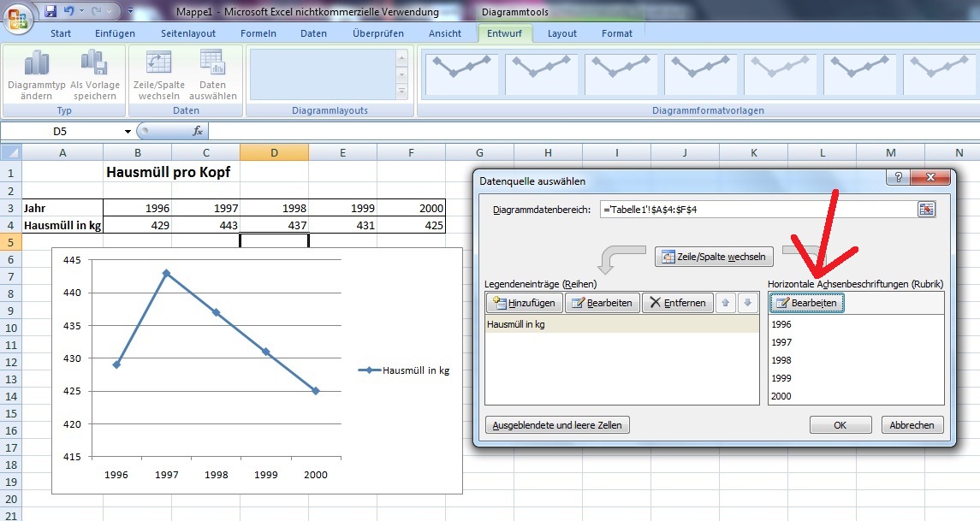
Task: Click Zeile/Spalte wechseln ribbon icon
Action: coord(158,63)
